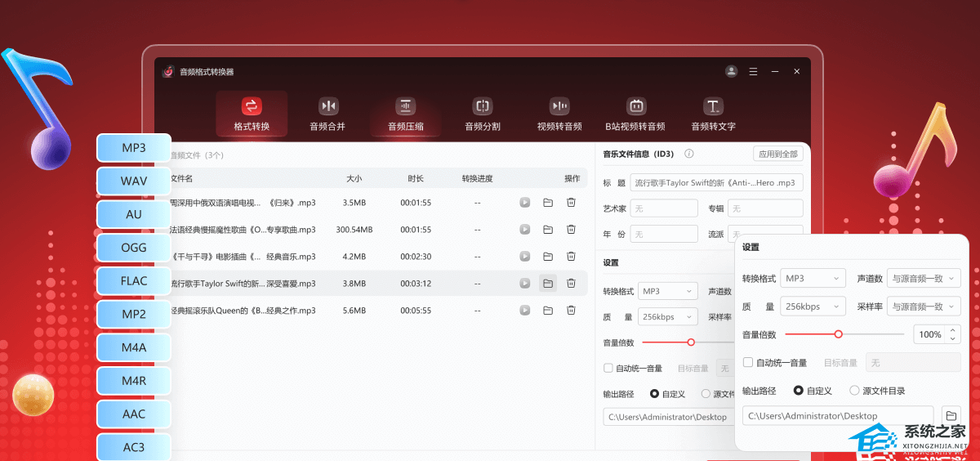Open the hamburger menu in title bar
Screen dimensions: 980x461
click(x=753, y=72)
